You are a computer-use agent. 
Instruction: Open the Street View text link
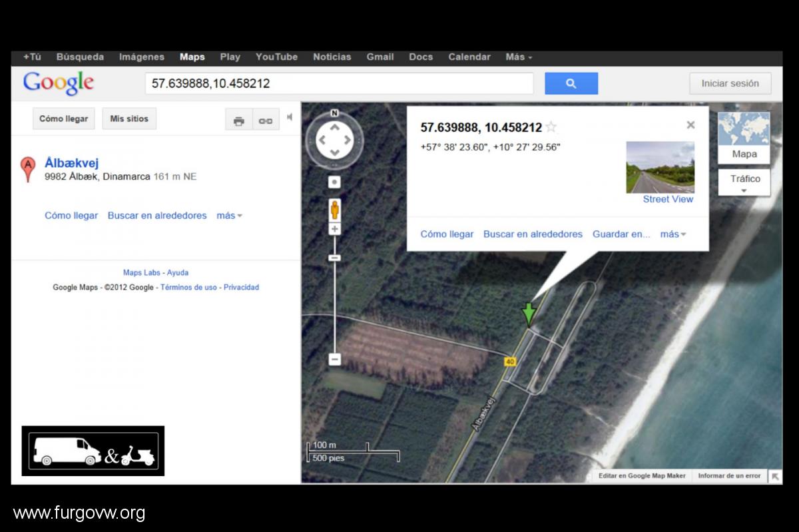668,199
